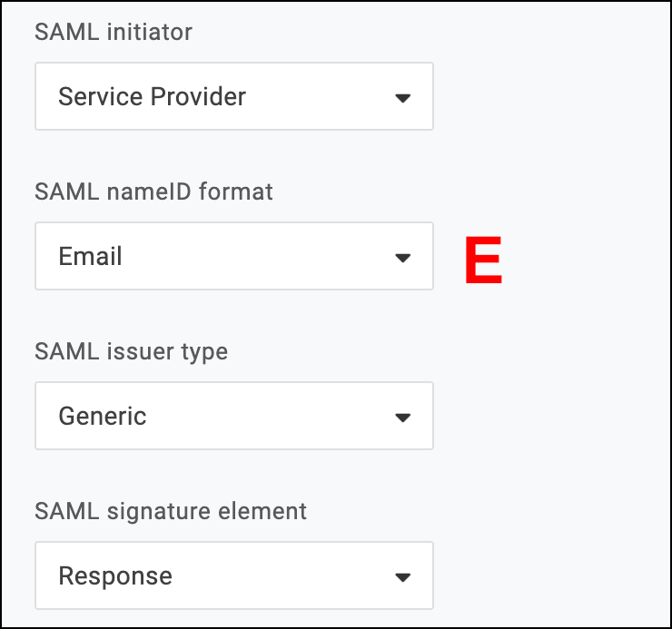Click the 'Service Provider' selected value text
Viewport: 672px width, 629px height.
pyautogui.click(x=152, y=96)
